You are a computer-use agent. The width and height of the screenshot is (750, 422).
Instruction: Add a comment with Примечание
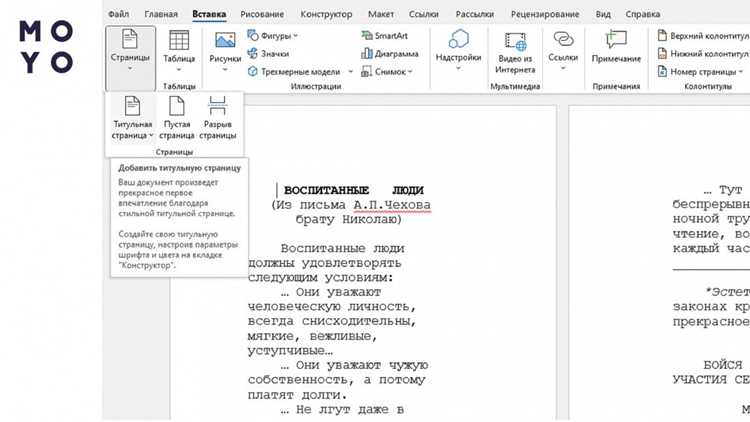pos(616,47)
